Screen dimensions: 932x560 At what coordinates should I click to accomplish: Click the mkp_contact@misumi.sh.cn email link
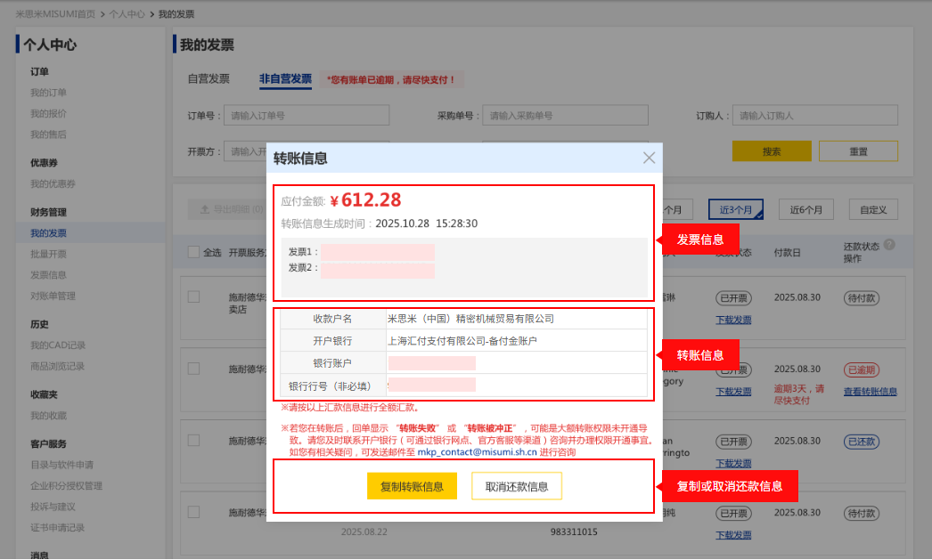pyautogui.click(x=477, y=452)
